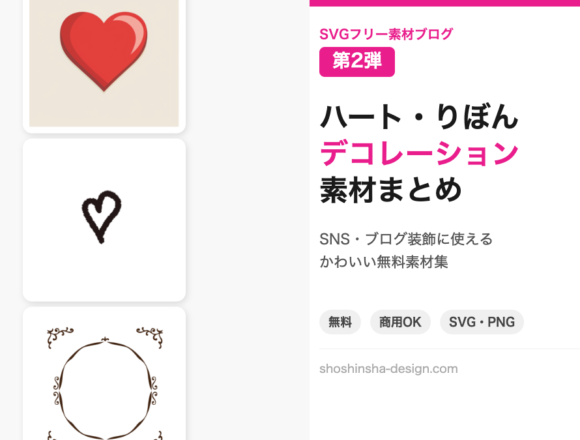Click the right side swirl of circle frame
Screen dimensions: 580x440
click(x=153, y=390)
